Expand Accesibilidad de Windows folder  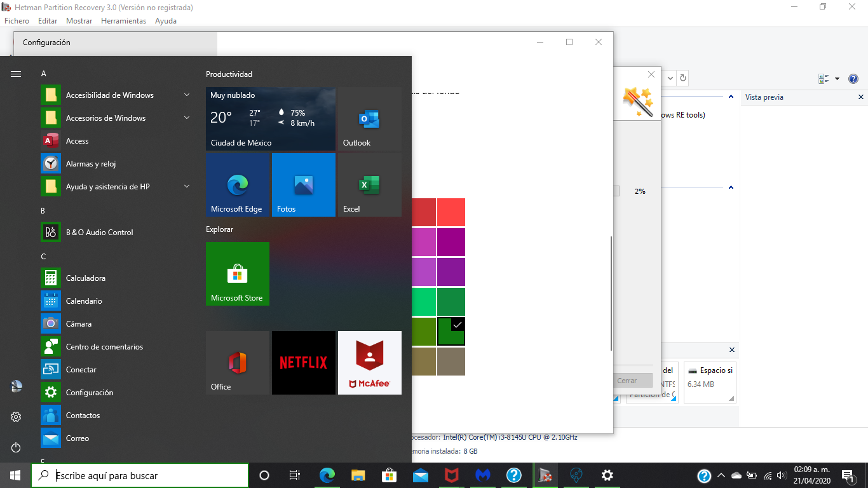pos(187,95)
